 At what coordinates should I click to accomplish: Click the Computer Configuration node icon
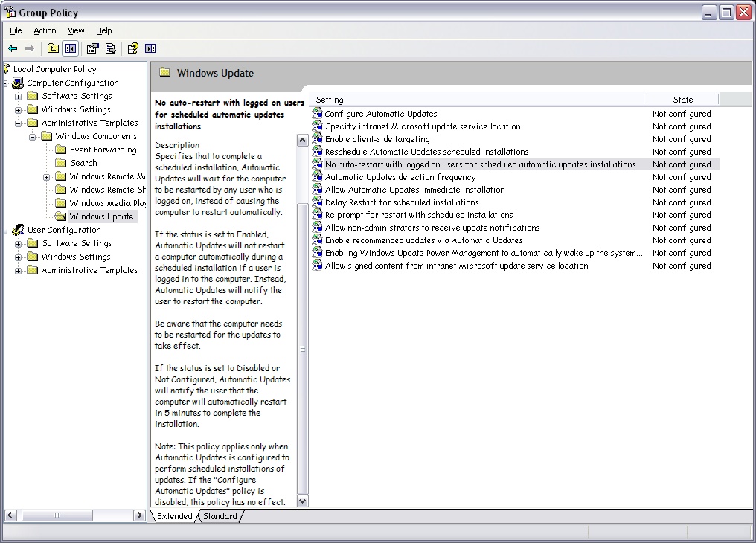(x=18, y=83)
